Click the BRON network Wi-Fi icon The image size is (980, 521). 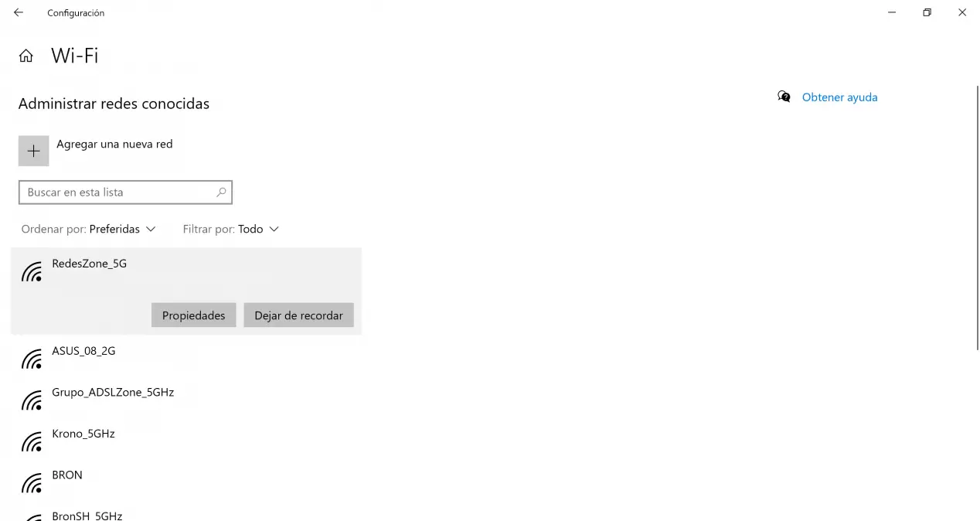[x=32, y=484]
